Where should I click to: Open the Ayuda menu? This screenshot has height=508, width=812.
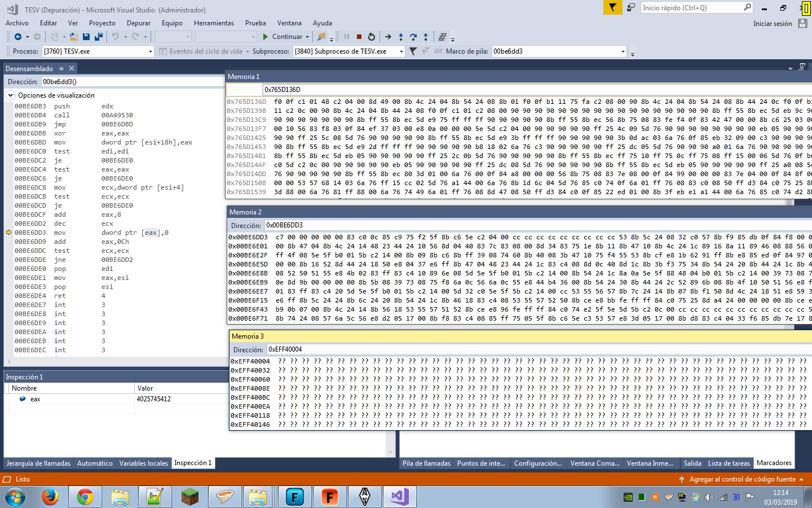(323, 23)
